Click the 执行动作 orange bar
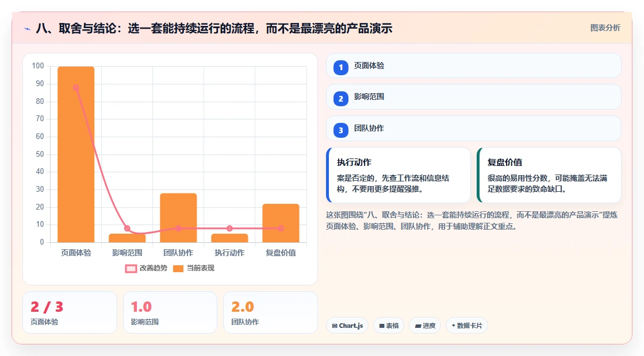Image resolution: width=644 pixels, height=356 pixels. point(229,238)
